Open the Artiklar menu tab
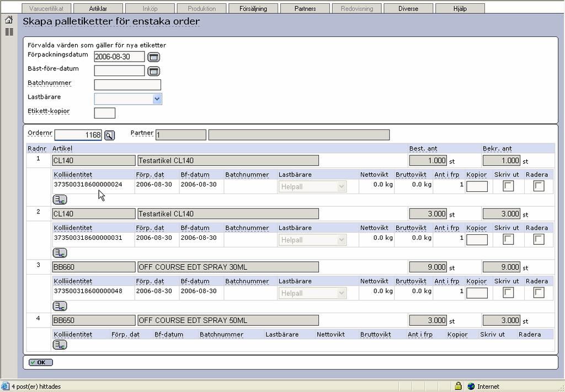 [98, 8]
